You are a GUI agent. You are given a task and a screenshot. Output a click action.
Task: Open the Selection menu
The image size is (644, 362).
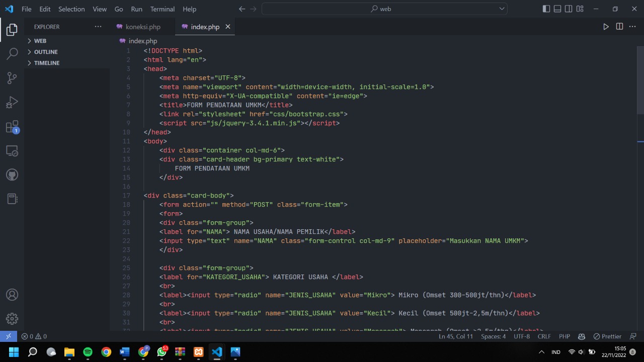coord(71,9)
